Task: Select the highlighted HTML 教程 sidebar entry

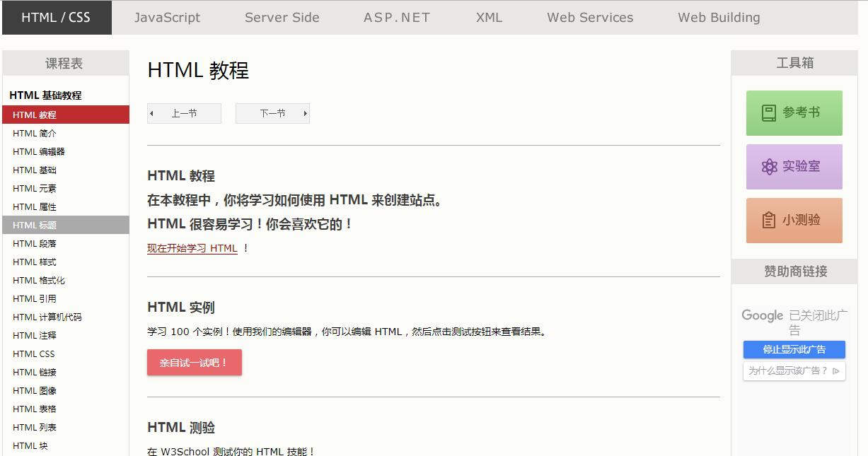Action: click(33, 115)
